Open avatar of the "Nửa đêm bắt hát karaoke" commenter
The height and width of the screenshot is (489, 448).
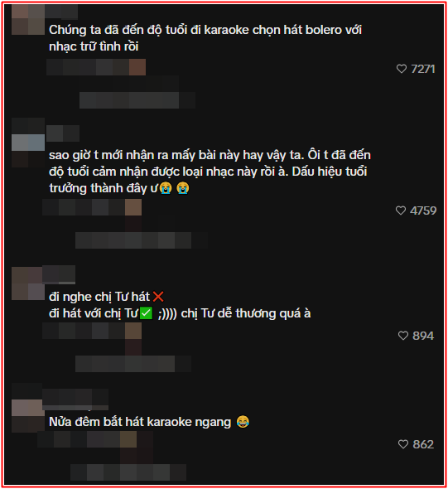(28, 415)
